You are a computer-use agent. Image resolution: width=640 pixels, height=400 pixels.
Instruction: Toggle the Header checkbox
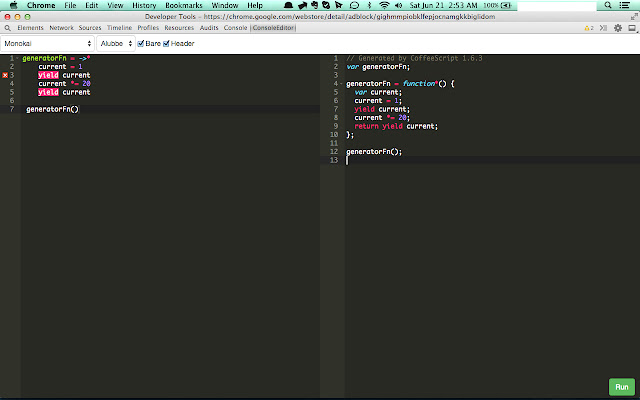coord(166,44)
